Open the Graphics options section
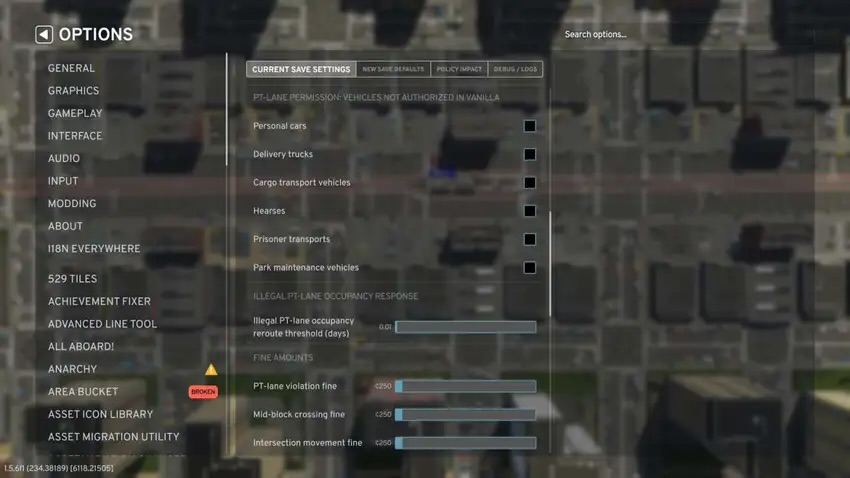The width and height of the screenshot is (850, 478). [x=73, y=91]
